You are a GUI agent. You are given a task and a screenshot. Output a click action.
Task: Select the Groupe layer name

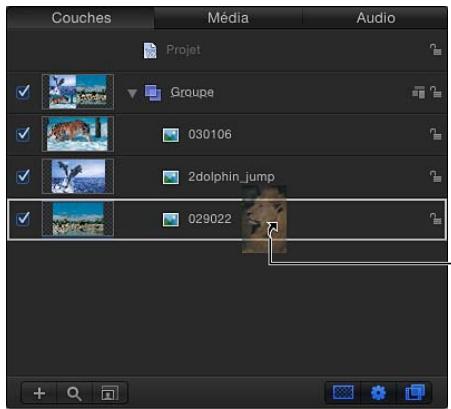click(192, 92)
